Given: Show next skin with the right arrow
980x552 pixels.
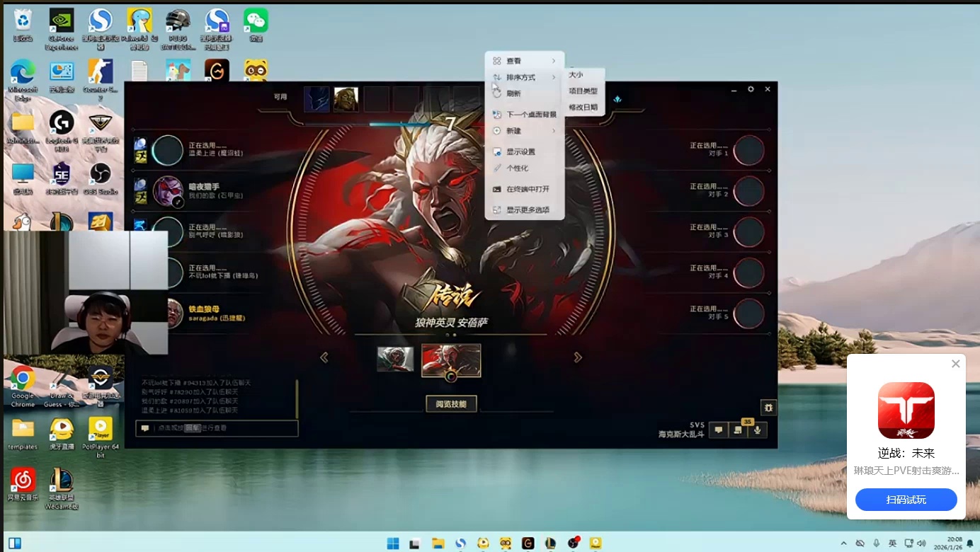Looking at the screenshot, I should tap(578, 357).
